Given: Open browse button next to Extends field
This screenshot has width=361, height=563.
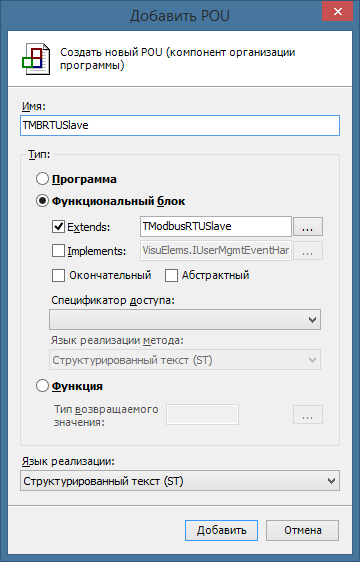Looking at the screenshot, I should point(308,227).
